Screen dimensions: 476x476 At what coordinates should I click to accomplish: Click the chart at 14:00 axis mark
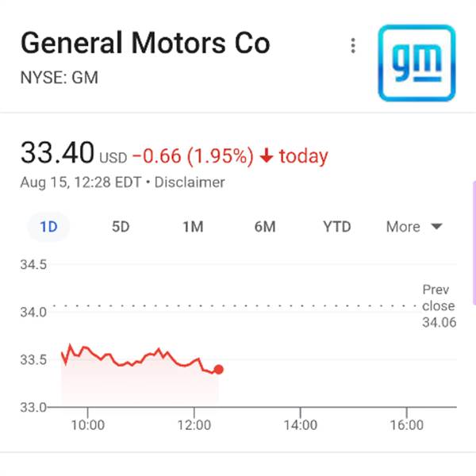[x=300, y=425]
